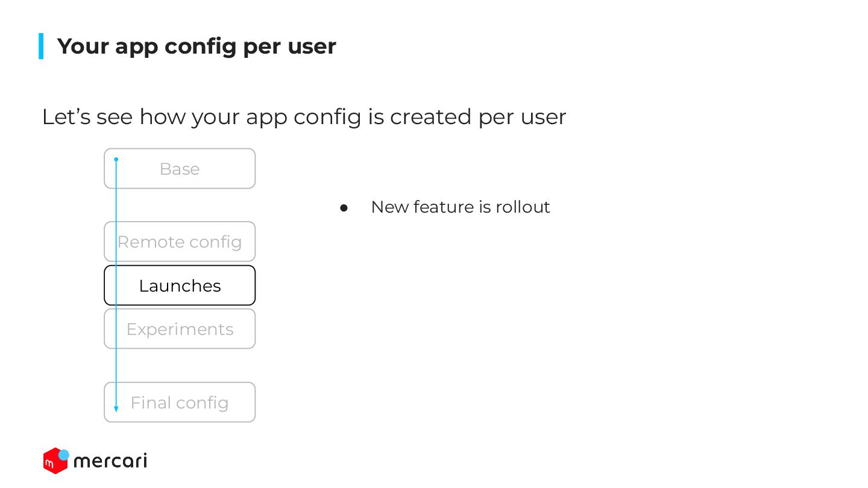Click the slide title Your app config per user
Viewport: 868px width, 488px height.
pyautogui.click(x=197, y=46)
